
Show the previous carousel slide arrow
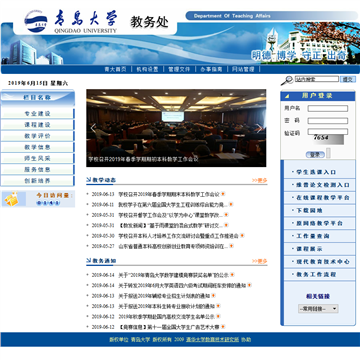(93, 128)
